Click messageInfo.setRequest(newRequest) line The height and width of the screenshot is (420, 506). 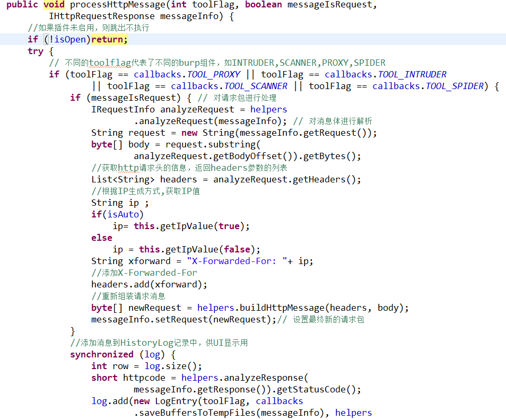click(184, 319)
